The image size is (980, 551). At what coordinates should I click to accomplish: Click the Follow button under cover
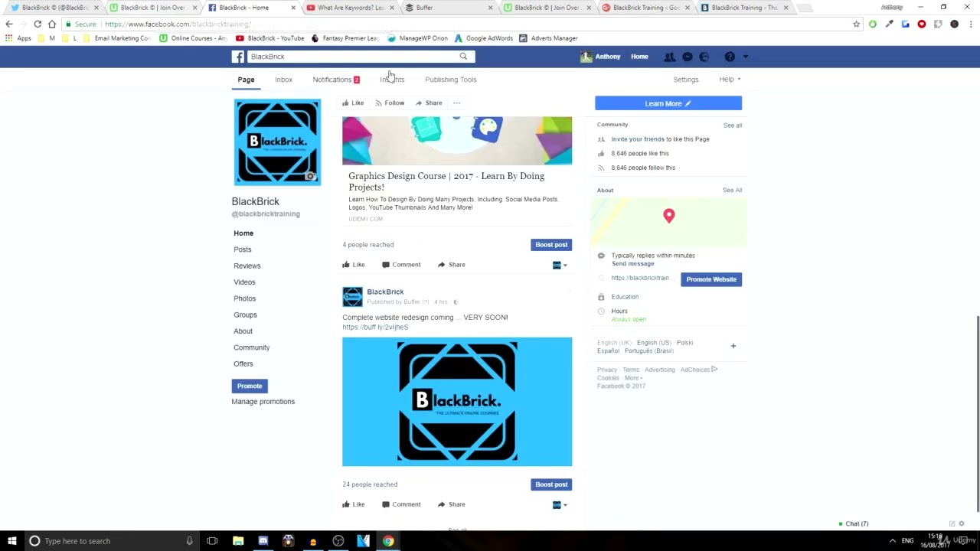390,103
